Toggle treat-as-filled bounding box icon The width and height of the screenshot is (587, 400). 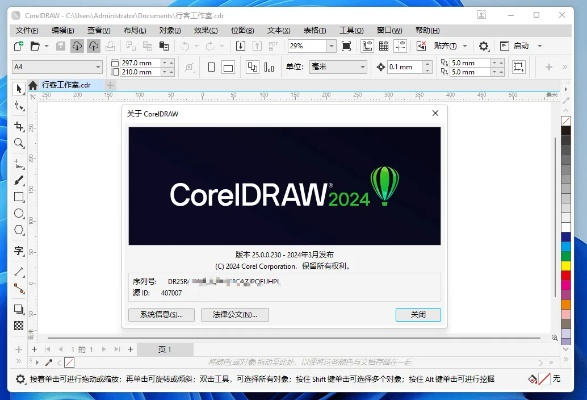[519, 67]
